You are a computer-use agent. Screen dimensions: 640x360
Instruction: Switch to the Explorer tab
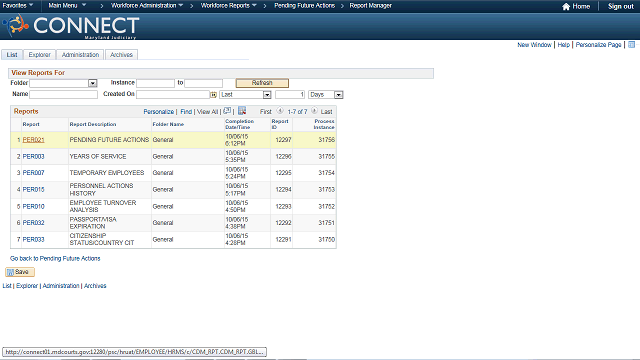tap(40, 55)
